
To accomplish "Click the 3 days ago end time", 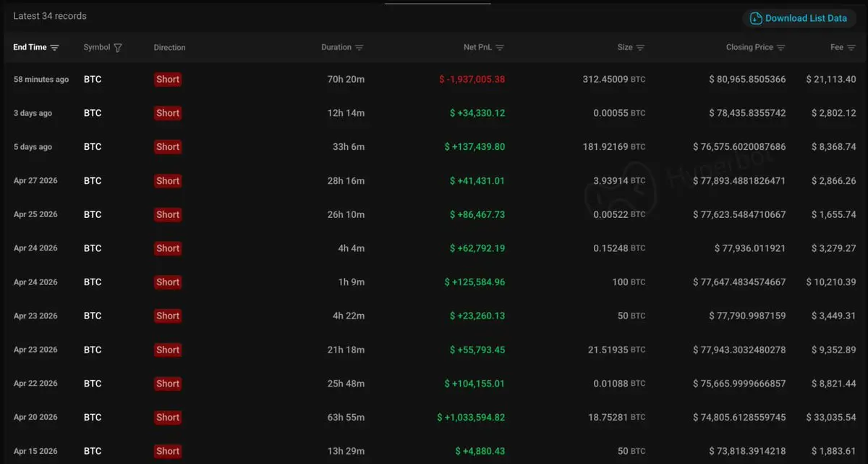I will [x=33, y=114].
